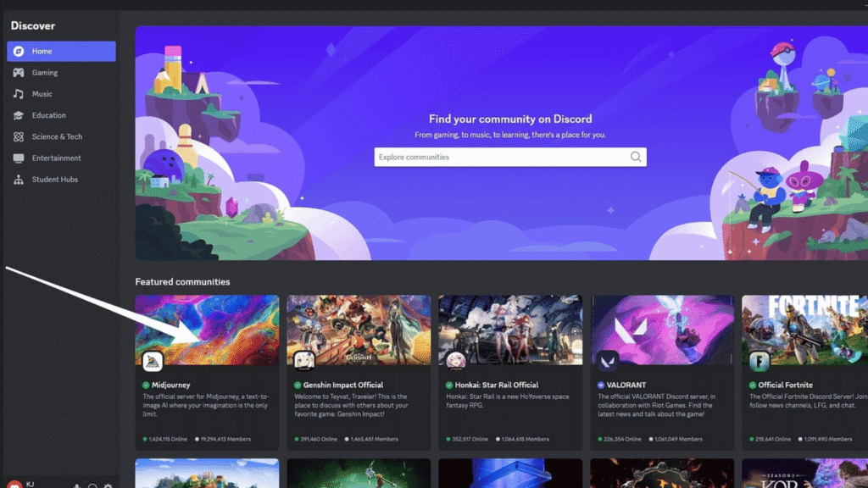Click '1,091,490 Members' on the Fortnite card
The height and width of the screenshot is (488, 868).
tap(826, 440)
